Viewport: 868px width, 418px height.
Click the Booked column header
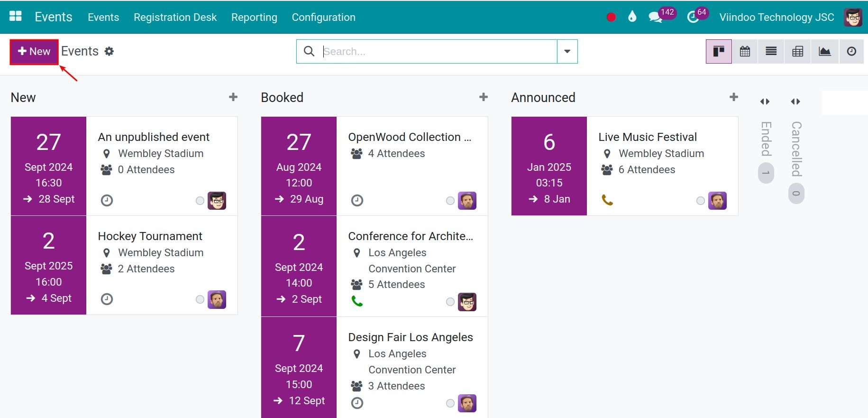282,97
